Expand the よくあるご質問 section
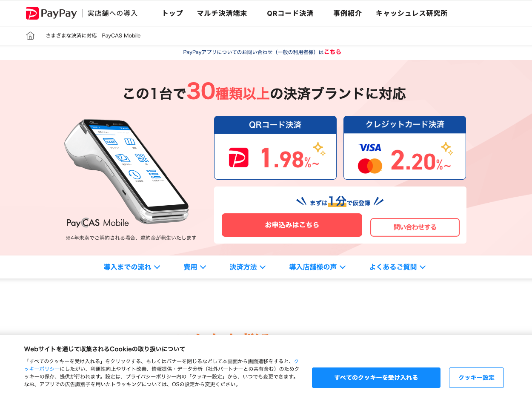532x396 pixels. [398, 267]
